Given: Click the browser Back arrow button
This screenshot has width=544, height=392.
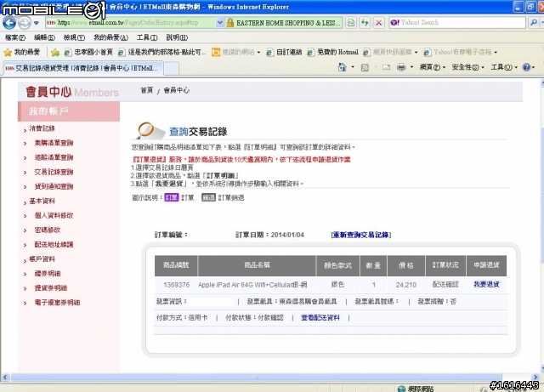Looking at the screenshot, I should tap(10, 23).
